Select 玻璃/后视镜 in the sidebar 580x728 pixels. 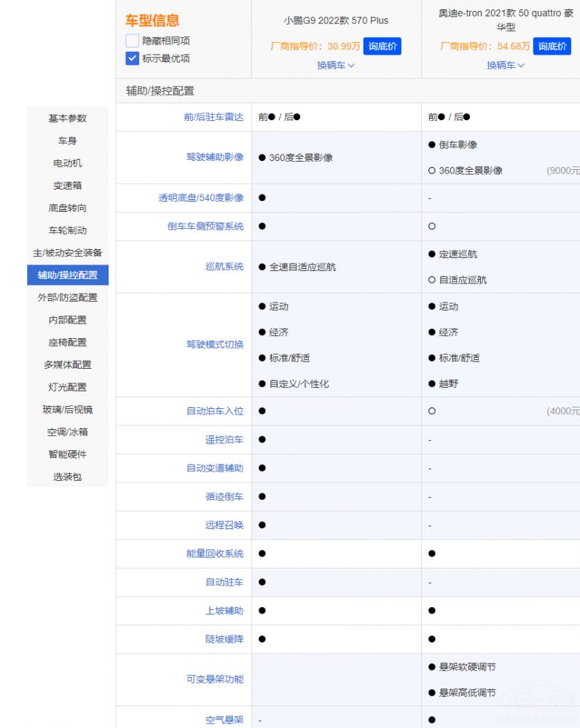68,410
